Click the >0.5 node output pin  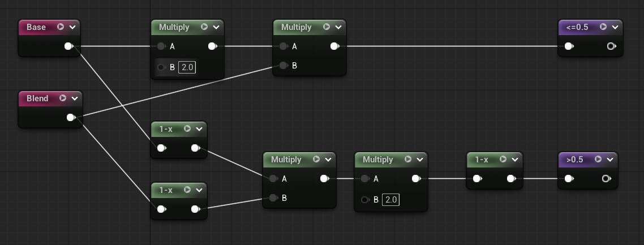[606, 179]
